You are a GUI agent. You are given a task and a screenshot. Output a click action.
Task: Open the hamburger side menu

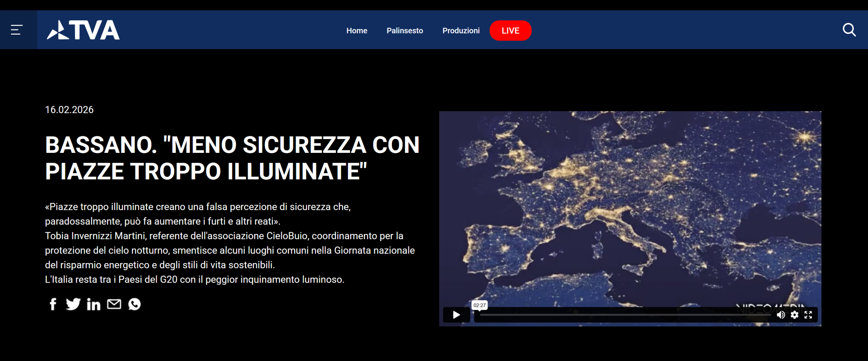pos(17,30)
